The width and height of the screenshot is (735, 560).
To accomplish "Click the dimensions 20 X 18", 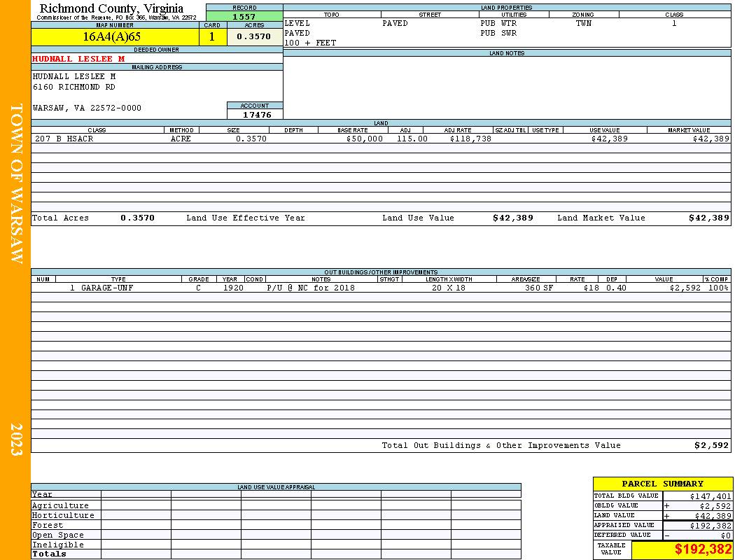I will click(x=449, y=288).
